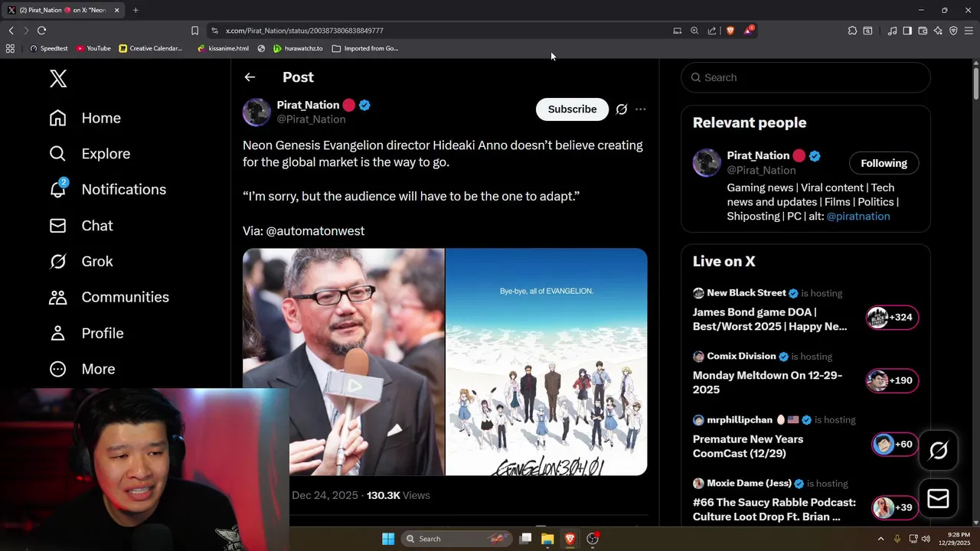Open the Brave Shields lion icon
This screenshot has height=551, width=980.
(730, 31)
